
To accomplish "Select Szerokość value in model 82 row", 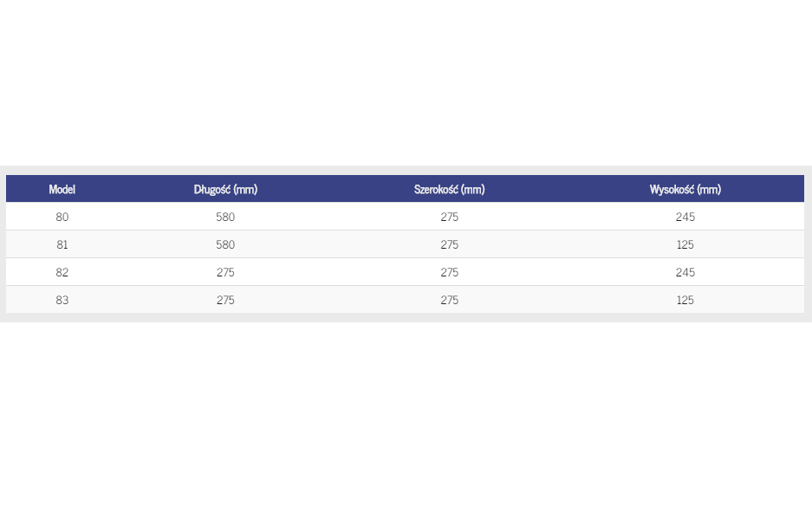I will (x=449, y=272).
